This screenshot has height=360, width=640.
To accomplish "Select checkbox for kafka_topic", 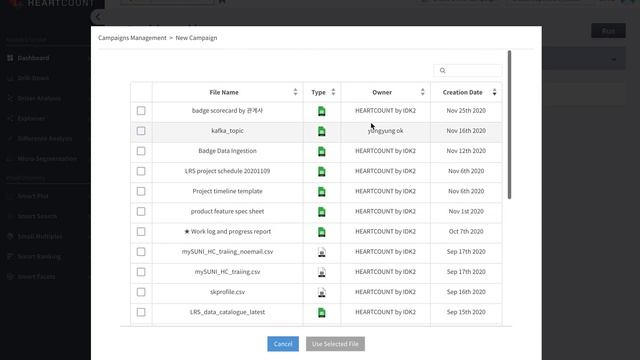I will pyautogui.click(x=141, y=131).
